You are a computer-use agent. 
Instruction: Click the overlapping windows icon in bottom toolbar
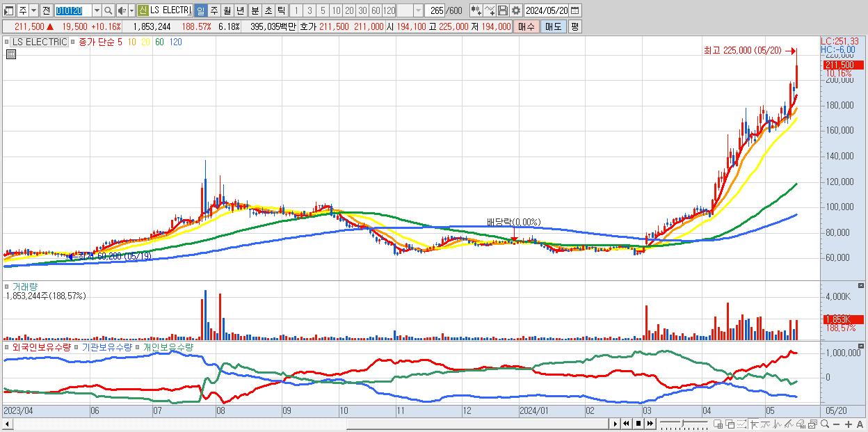point(730,424)
